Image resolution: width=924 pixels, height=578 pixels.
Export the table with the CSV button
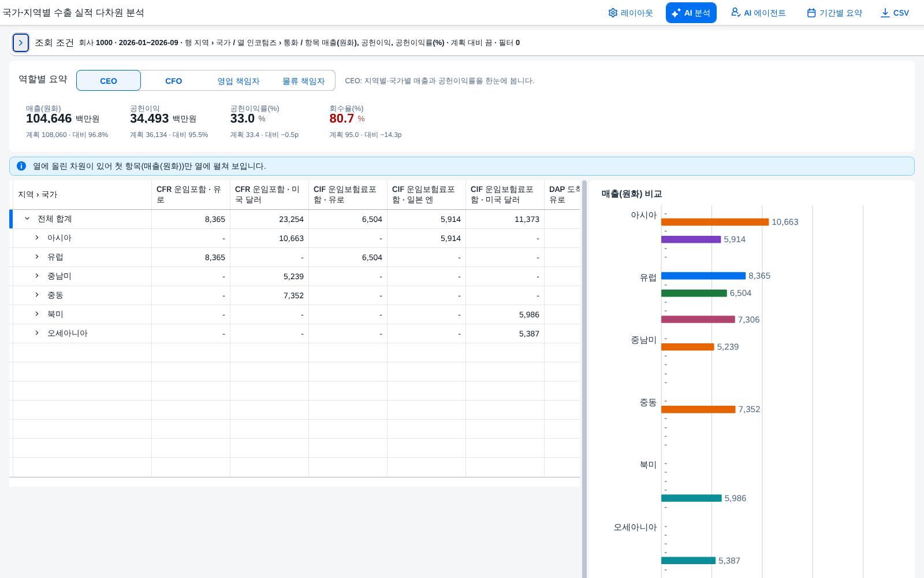tap(895, 13)
